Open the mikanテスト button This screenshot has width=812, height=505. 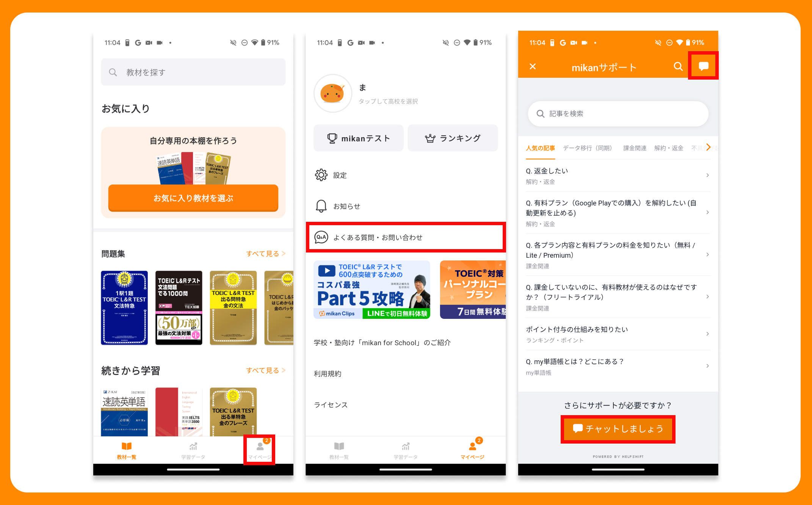358,138
